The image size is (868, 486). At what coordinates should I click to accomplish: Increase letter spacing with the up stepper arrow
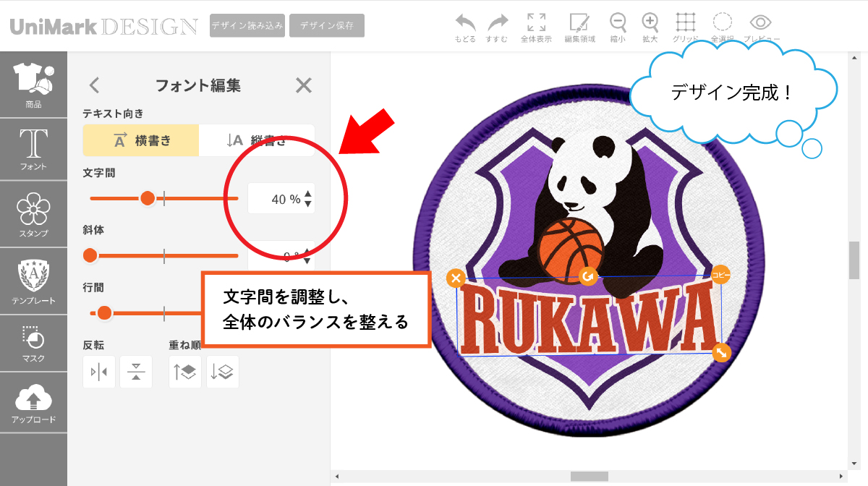(309, 194)
